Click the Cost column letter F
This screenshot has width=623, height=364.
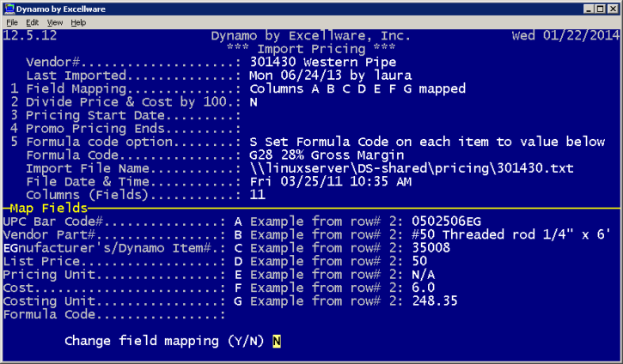point(238,288)
